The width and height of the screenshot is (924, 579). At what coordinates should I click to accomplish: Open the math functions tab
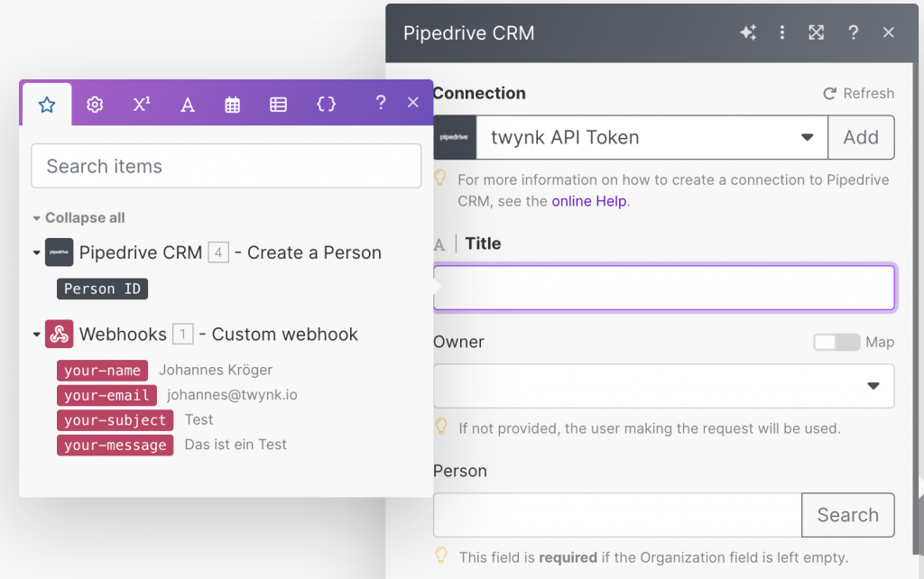point(142,105)
